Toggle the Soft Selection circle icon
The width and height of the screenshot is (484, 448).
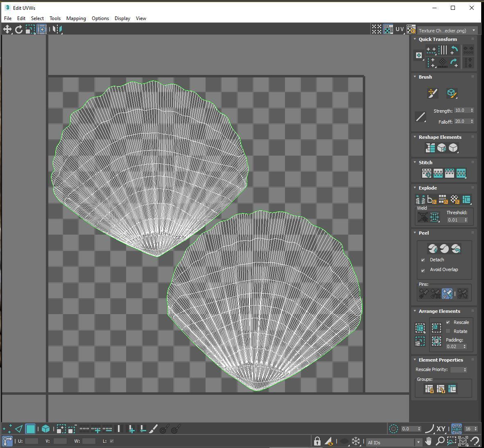click(x=393, y=429)
